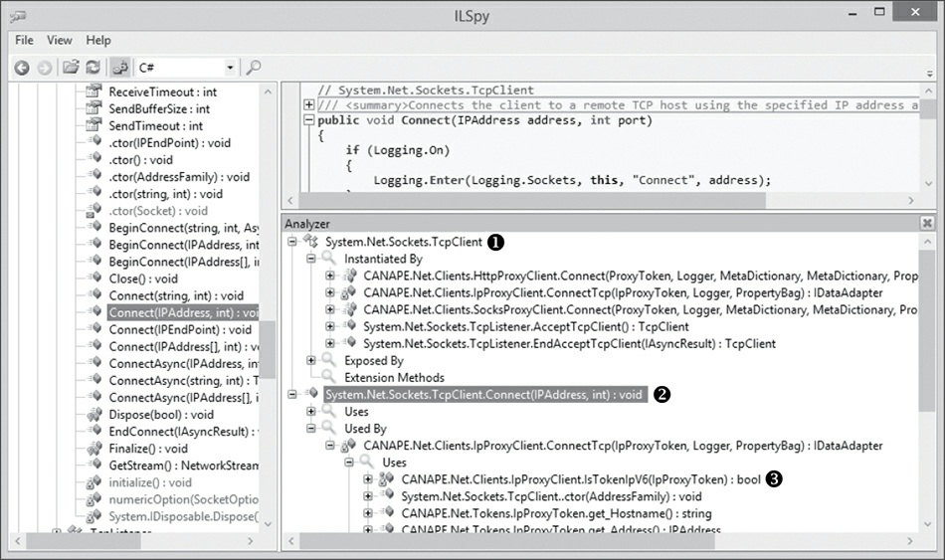Select .ctor(AddressFamily) : void
945x560 pixels.
click(x=179, y=177)
